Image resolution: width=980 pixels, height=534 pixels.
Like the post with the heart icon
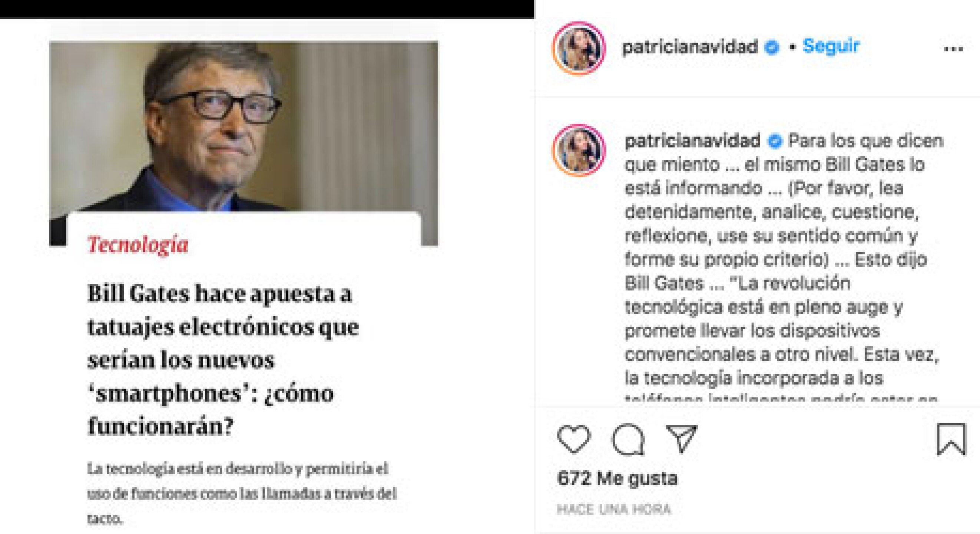click(574, 439)
